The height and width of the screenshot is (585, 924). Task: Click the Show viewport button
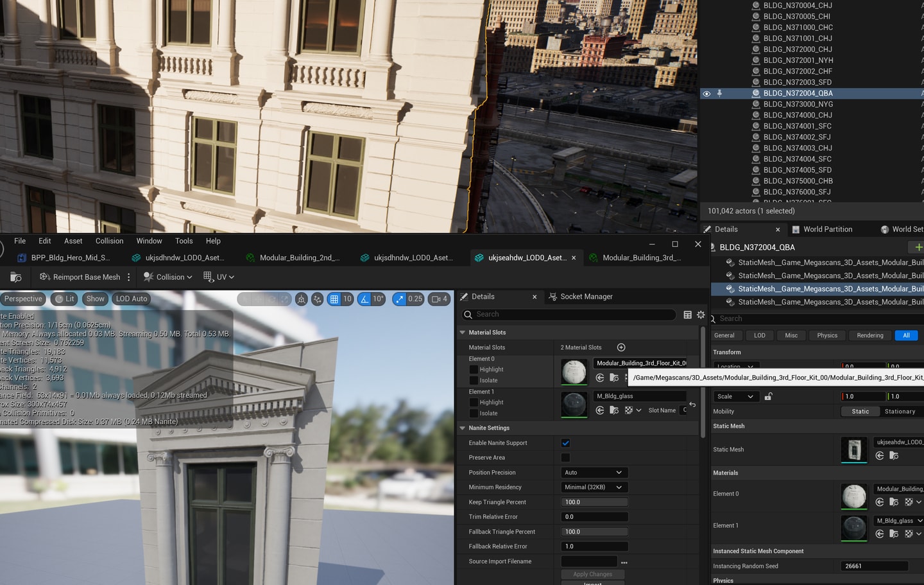[96, 299]
